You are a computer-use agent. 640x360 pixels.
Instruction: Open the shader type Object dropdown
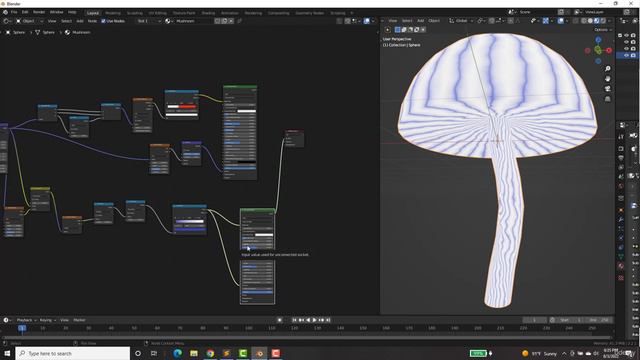(30, 21)
